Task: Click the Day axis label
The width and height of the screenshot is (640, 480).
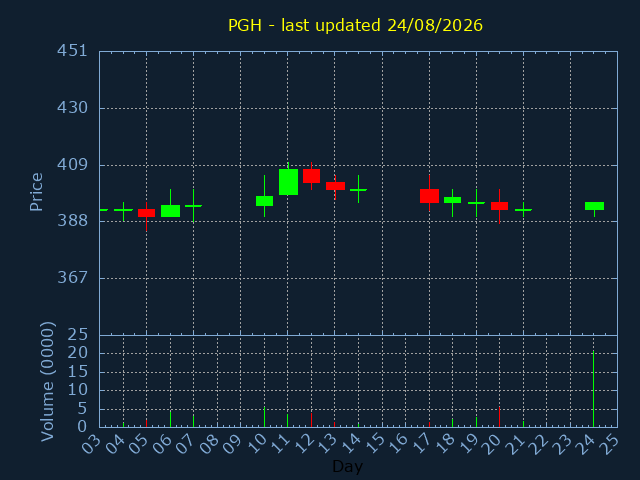Action: (x=347, y=466)
